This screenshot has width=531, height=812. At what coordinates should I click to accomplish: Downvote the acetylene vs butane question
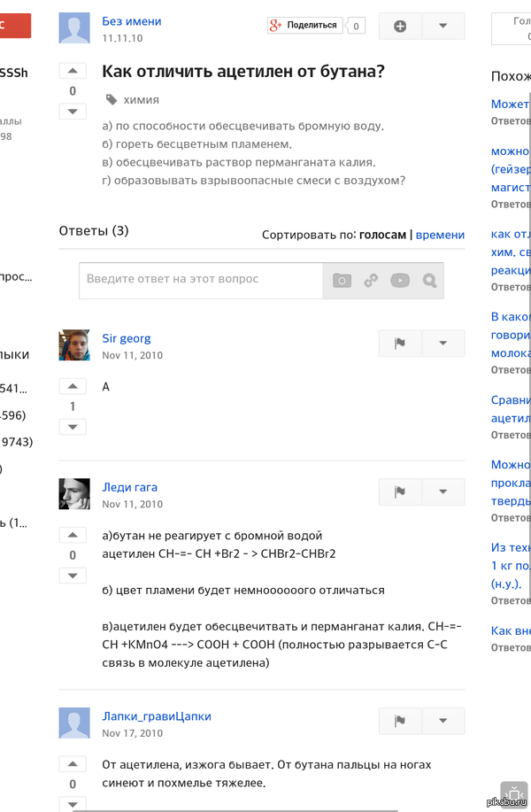tap(73, 112)
